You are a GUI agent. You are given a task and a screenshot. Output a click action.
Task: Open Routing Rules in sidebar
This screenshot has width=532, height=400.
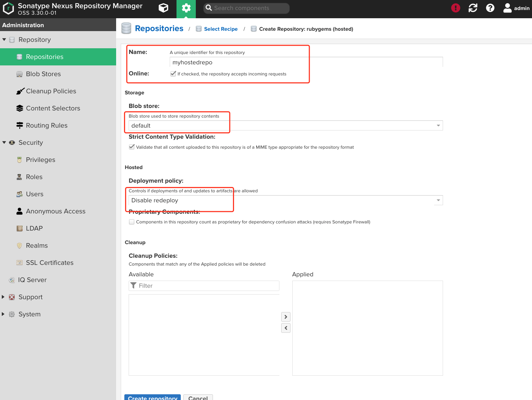[58, 125]
